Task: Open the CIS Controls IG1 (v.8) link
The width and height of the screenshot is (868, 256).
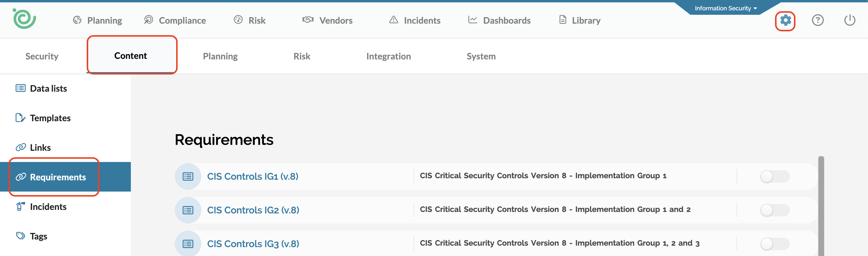Action: 253,176
